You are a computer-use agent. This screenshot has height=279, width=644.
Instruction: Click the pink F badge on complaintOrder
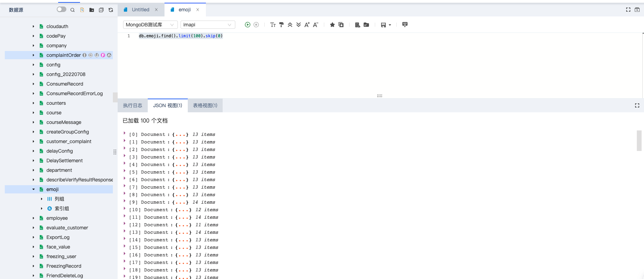[103, 55]
